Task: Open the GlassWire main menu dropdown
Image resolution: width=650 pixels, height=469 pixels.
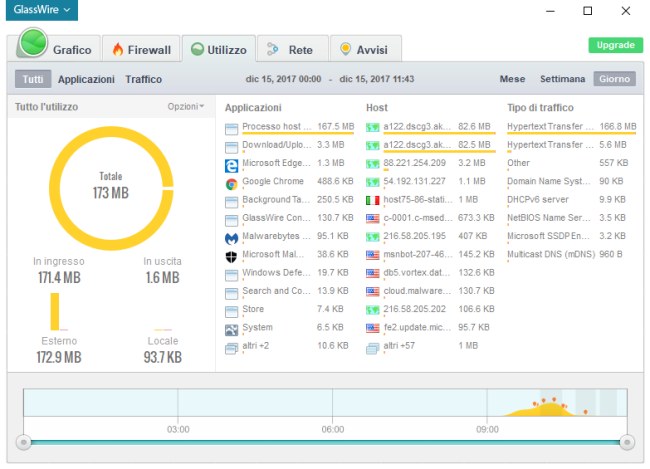Action: (x=42, y=10)
